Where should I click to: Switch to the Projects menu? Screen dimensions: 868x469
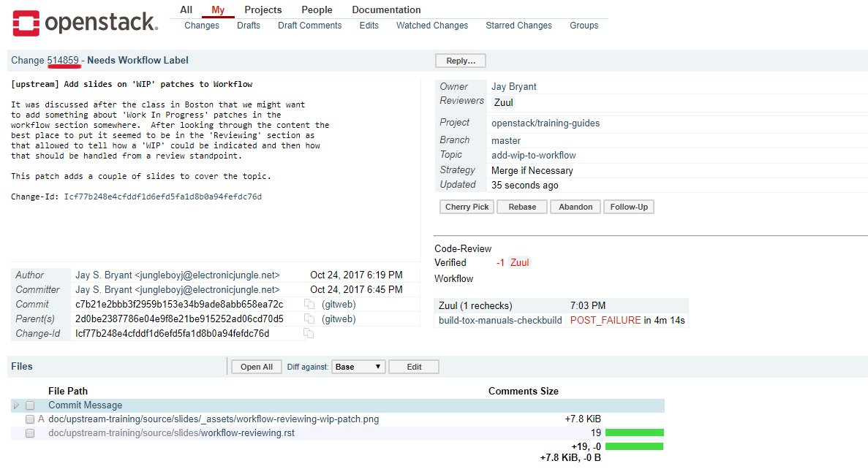tap(263, 10)
